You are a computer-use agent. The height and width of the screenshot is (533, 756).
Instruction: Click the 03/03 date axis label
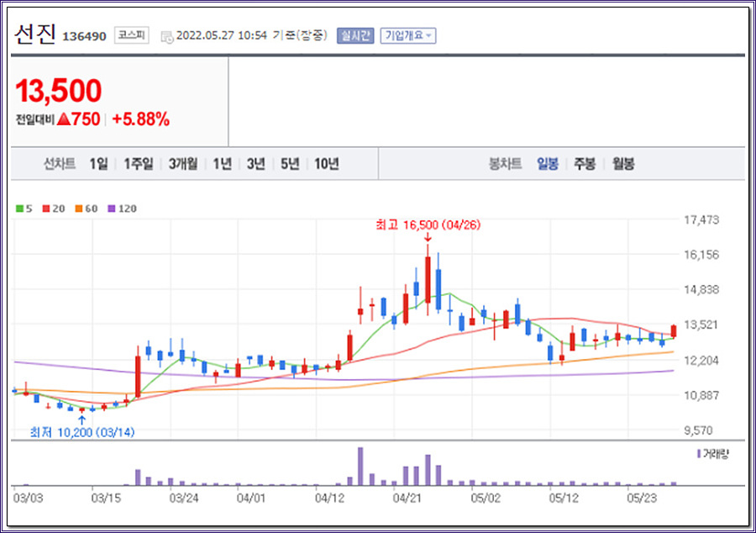28,498
